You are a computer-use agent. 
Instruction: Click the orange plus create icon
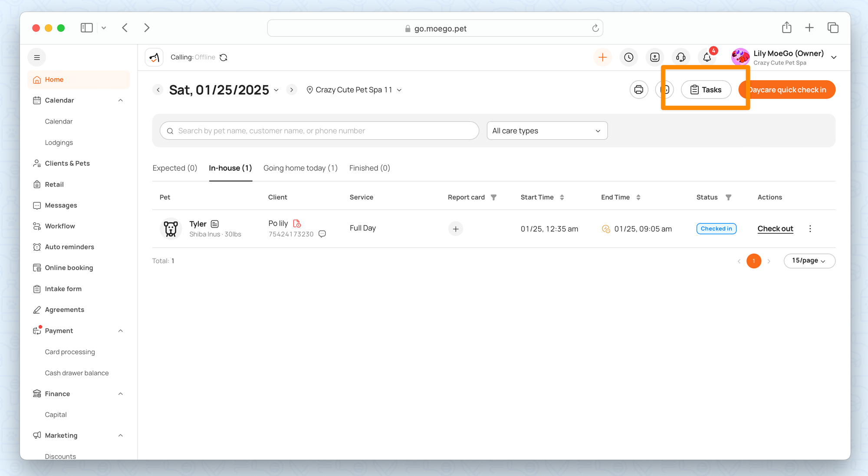pos(602,57)
